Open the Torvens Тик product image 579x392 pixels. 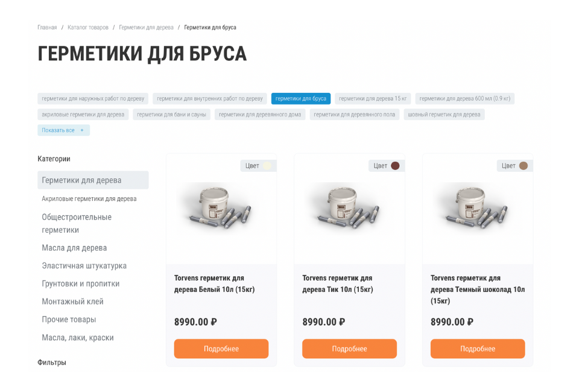pyautogui.click(x=349, y=207)
